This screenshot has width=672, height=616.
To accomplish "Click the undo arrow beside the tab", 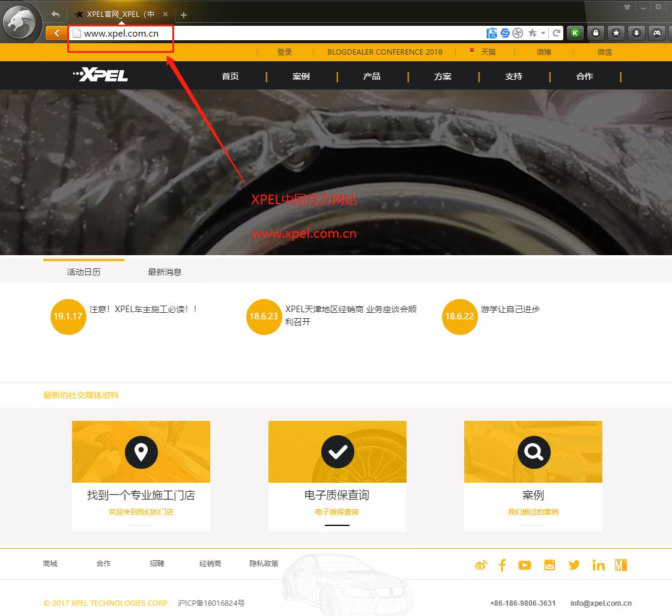I will tap(56, 14).
